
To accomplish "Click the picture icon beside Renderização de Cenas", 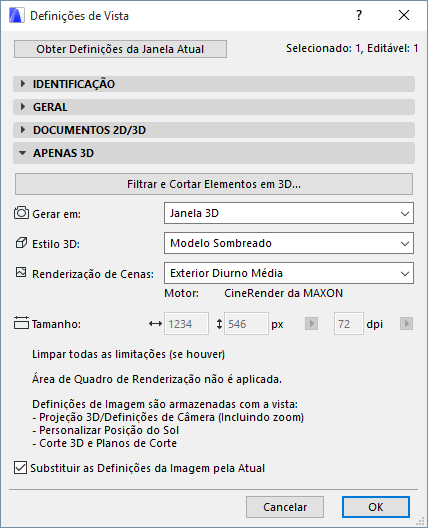I will pos(21,272).
